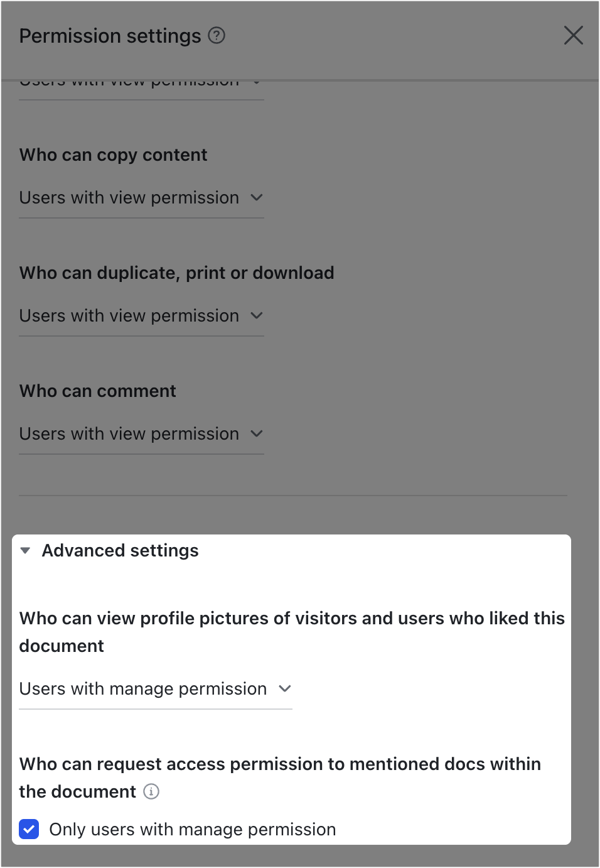Image resolution: width=600 pixels, height=868 pixels.
Task: Click the Who can duplicate, print or download heading
Action: pyautogui.click(x=177, y=273)
